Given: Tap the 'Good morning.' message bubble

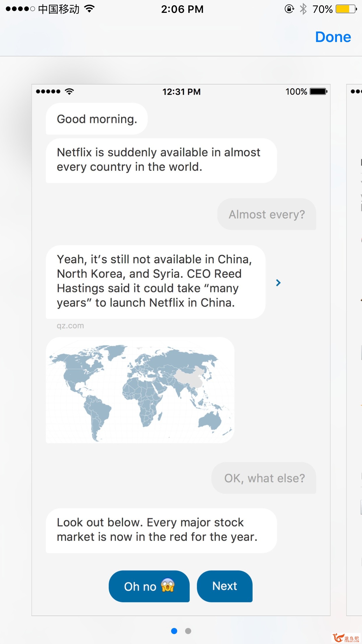Looking at the screenshot, I should click(97, 119).
